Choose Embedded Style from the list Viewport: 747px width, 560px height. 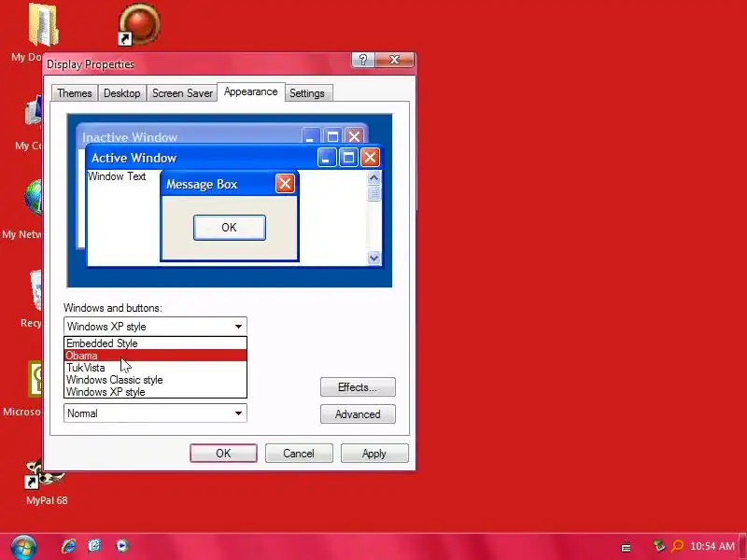[155, 343]
